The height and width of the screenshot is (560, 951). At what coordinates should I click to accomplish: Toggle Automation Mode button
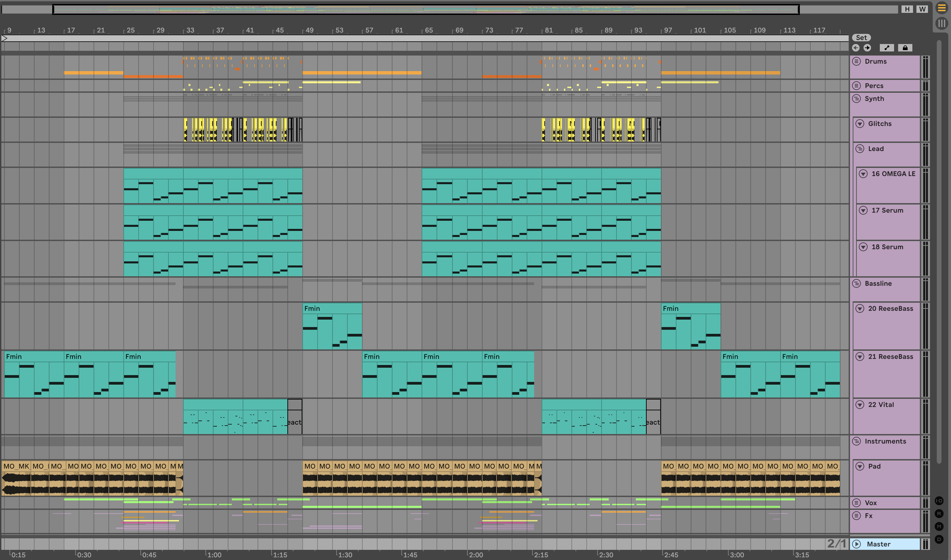886,48
